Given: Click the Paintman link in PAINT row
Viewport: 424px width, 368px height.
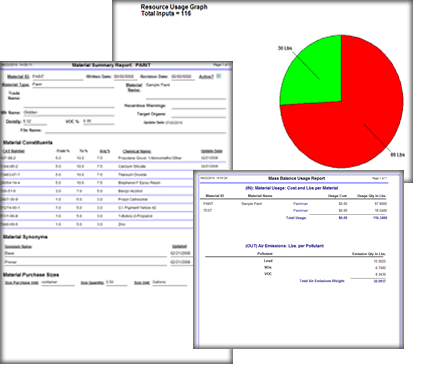Looking at the screenshot, I should tap(300, 204).
